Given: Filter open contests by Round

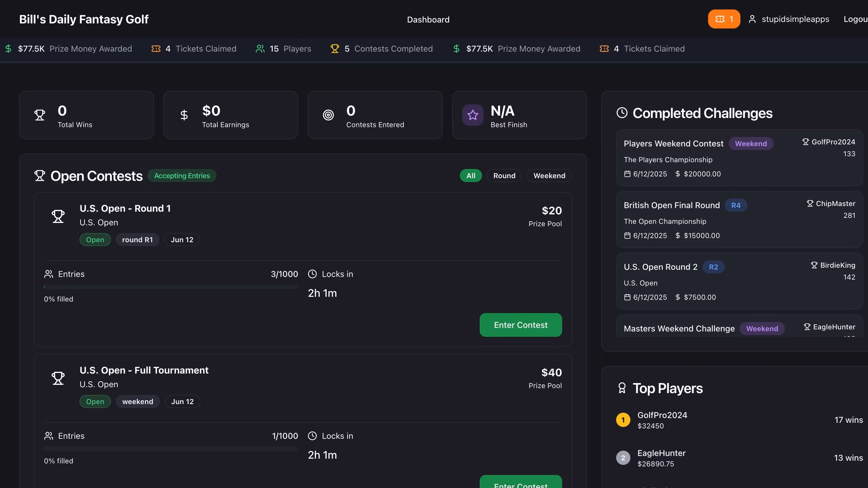Looking at the screenshot, I should 504,176.
